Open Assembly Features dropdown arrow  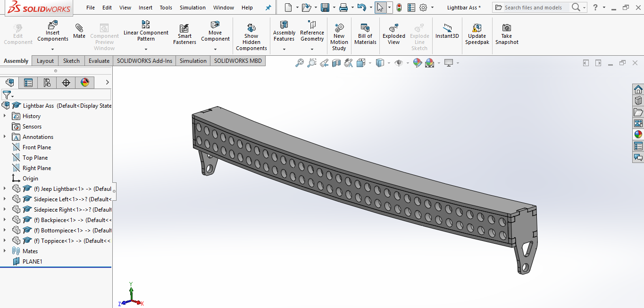pos(284,49)
